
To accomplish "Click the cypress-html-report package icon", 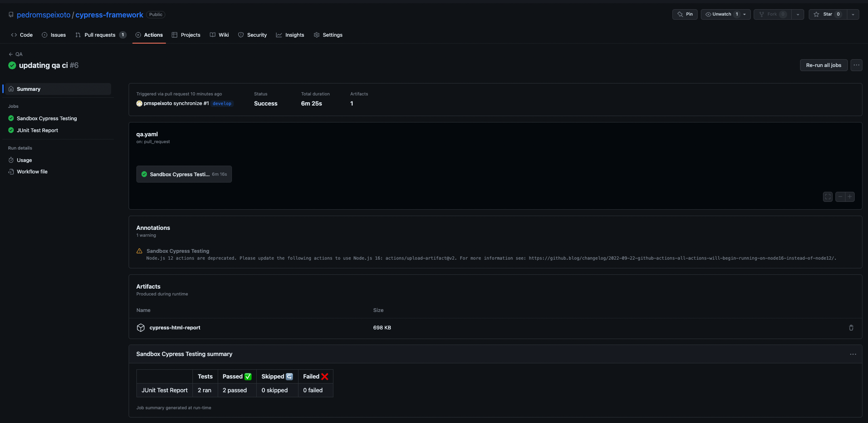I will (141, 328).
